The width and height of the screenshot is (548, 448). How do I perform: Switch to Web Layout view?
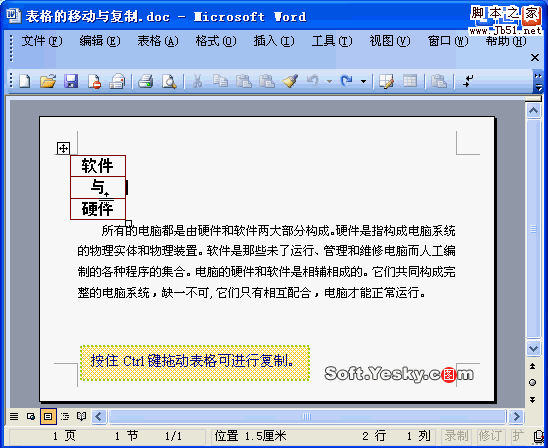31,417
